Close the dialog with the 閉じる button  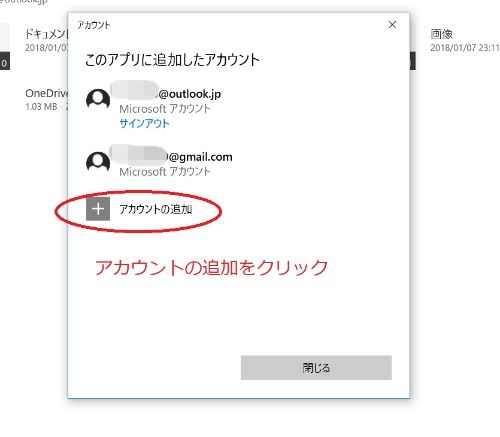coord(316,368)
